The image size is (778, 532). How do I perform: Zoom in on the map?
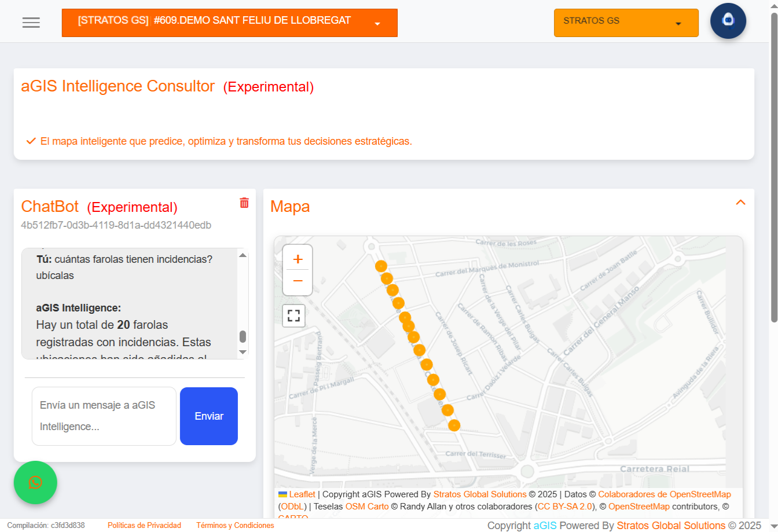[x=298, y=259]
